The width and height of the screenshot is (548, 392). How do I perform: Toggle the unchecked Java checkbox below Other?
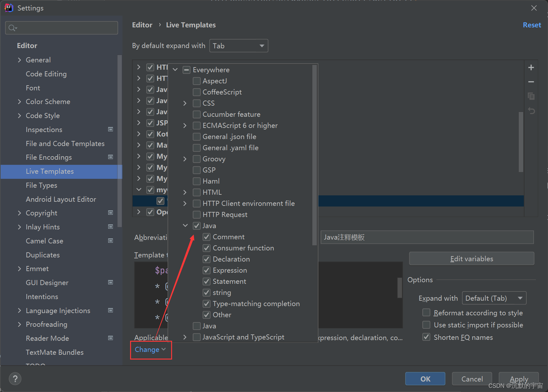coord(197,326)
